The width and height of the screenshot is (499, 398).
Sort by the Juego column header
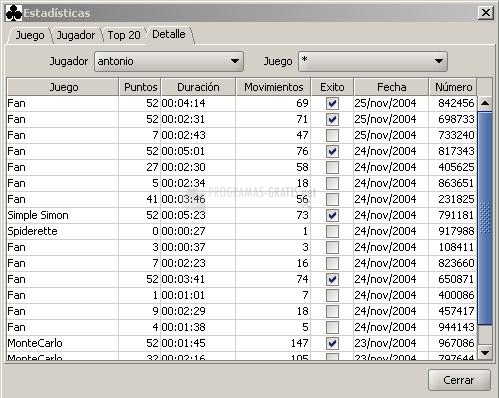pos(63,87)
